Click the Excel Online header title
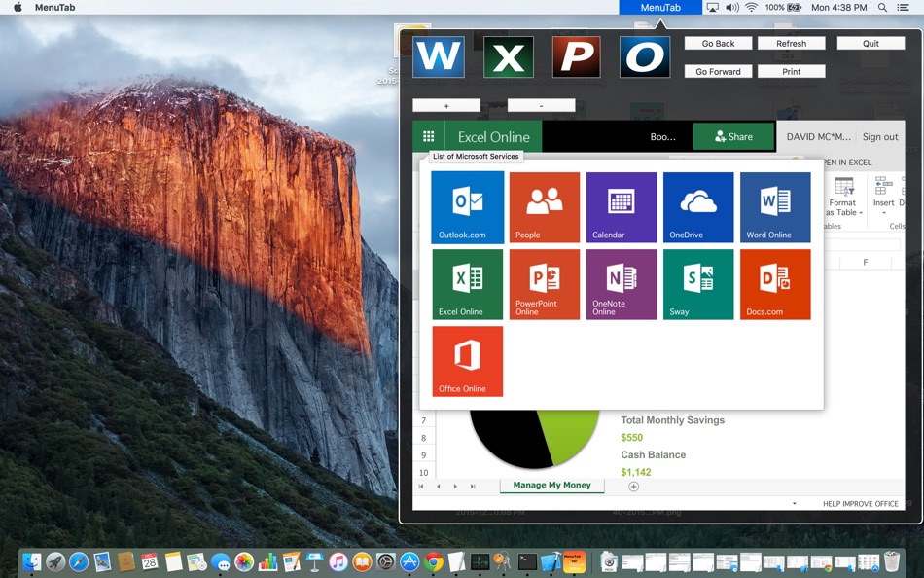 tap(494, 137)
